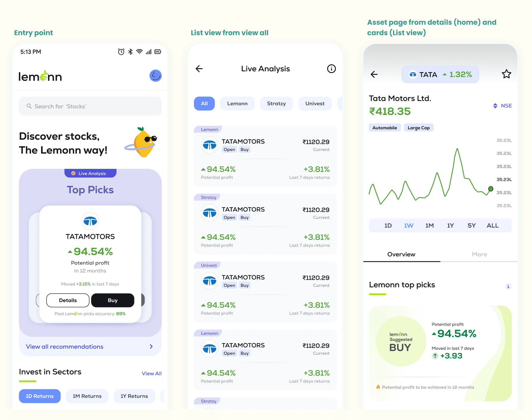Click 'Potential profit to be achieved in 12 months'
The image size is (532, 420).
click(x=428, y=387)
